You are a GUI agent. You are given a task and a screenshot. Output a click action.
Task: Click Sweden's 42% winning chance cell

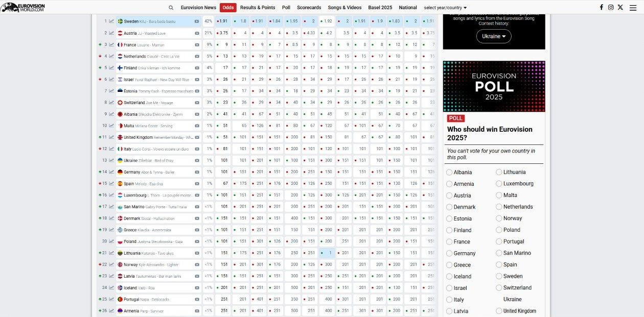209,21
